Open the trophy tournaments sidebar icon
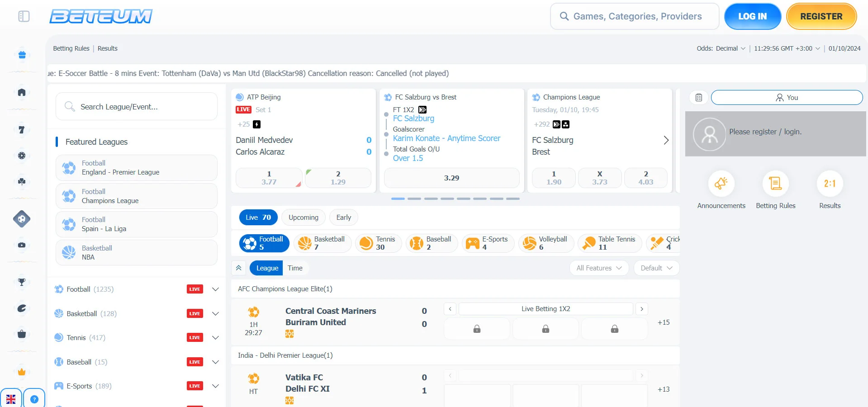The width and height of the screenshot is (868, 407). point(22,282)
